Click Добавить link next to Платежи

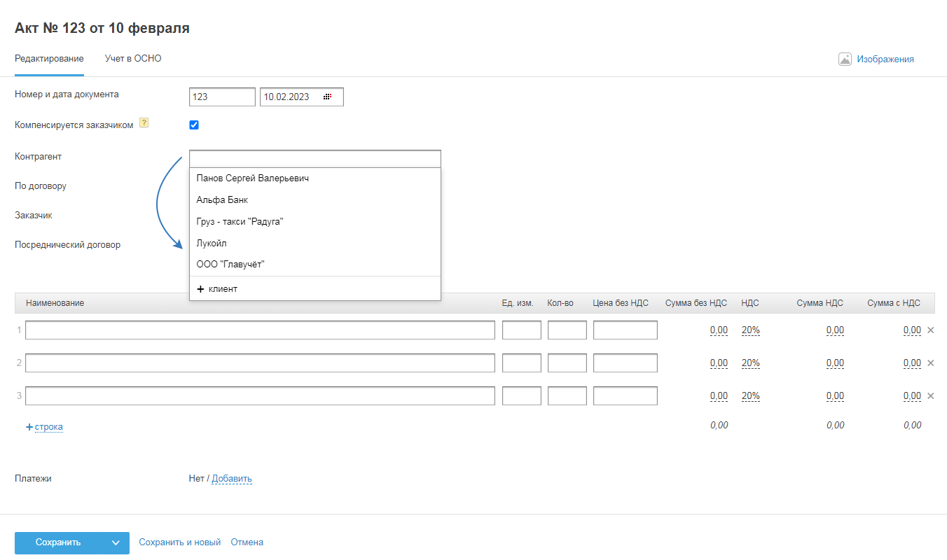(x=232, y=479)
